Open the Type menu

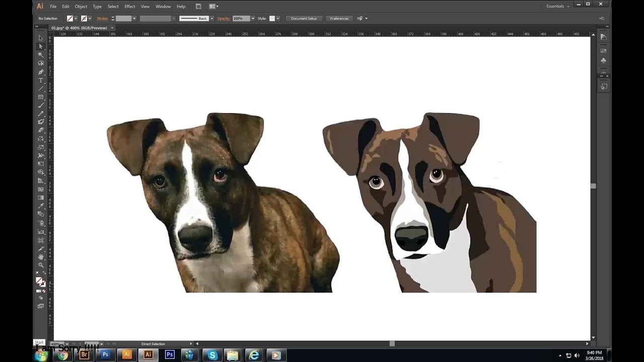click(x=97, y=7)
